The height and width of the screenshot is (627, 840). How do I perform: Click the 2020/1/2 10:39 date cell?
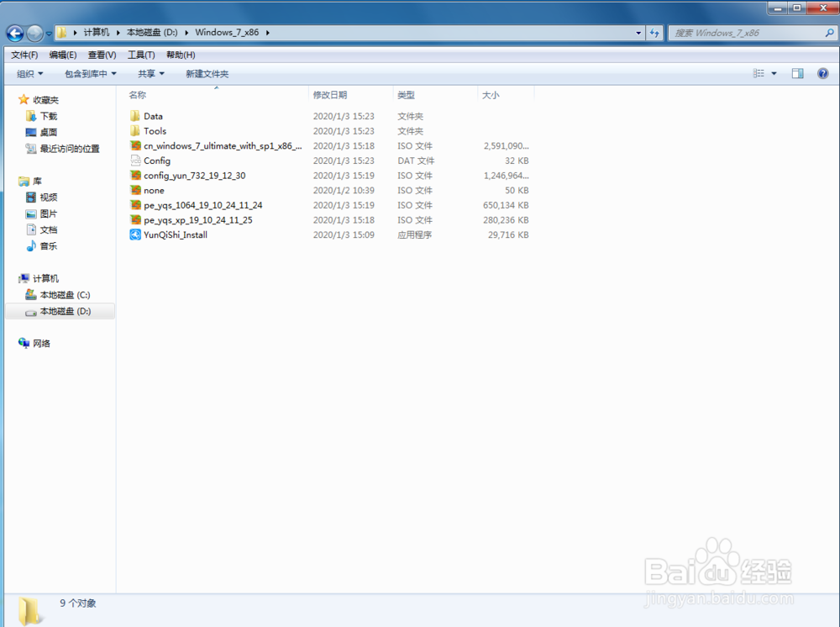[344, 190]
